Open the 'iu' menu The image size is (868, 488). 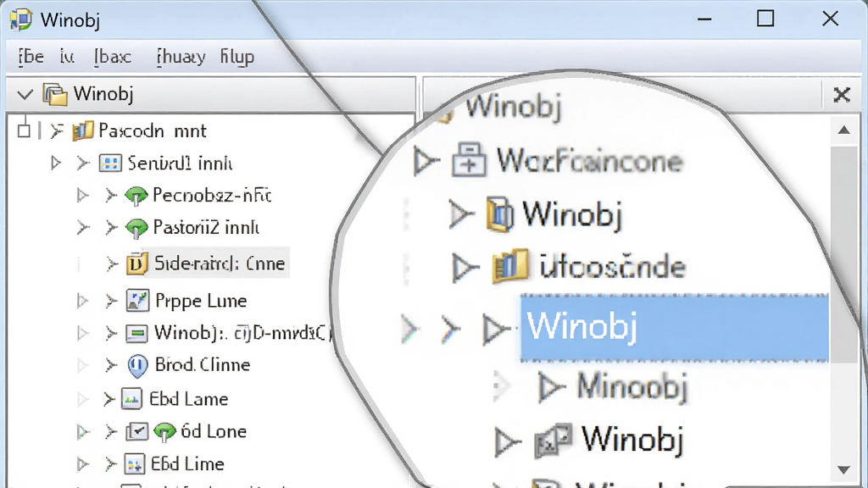coord(67,57)
